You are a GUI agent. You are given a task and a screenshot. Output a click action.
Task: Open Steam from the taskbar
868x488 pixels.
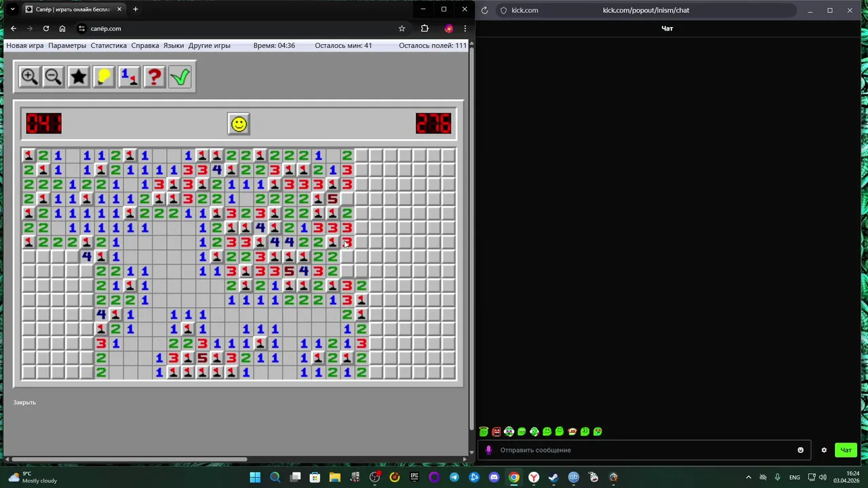tap(554, 477)
